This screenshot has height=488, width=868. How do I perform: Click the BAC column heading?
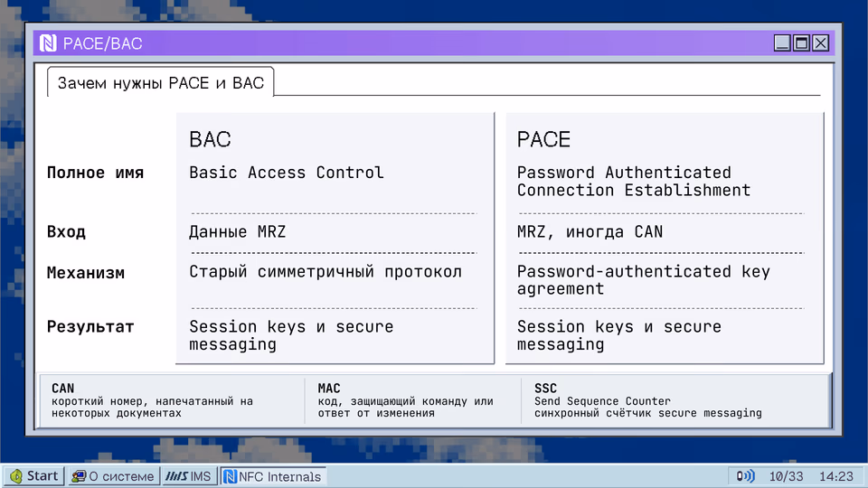click(210, 139)
